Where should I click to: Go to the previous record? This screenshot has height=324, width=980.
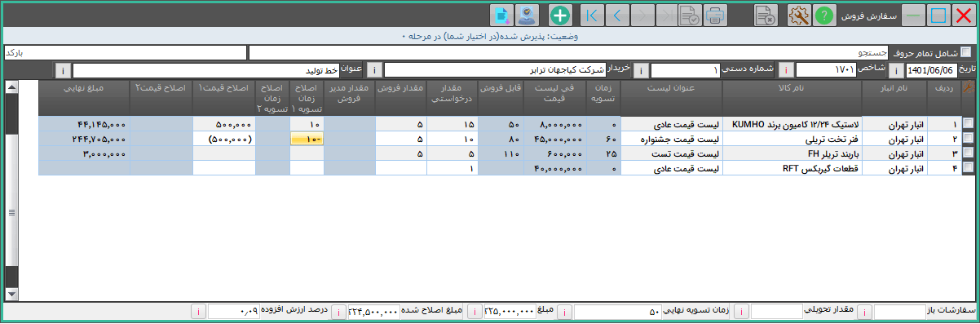coord(617,15)
